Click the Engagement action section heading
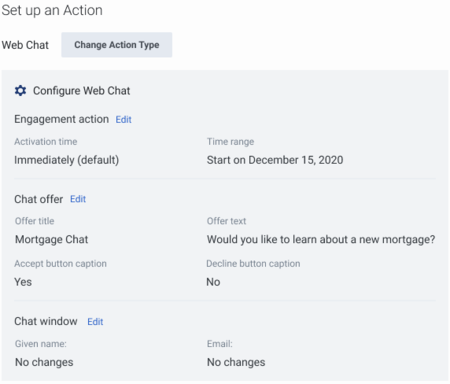 tap(62, 119)
